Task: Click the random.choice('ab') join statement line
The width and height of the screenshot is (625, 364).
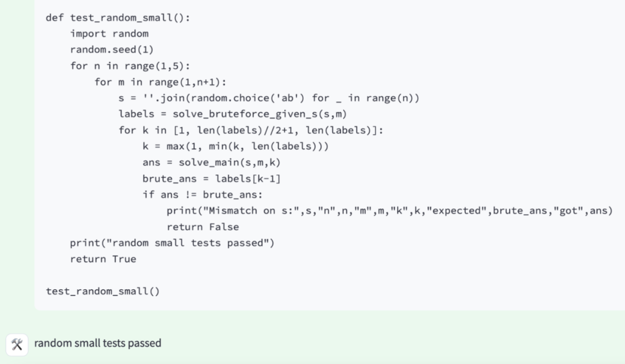Action: pyautogui.click(x=269, y=98)
